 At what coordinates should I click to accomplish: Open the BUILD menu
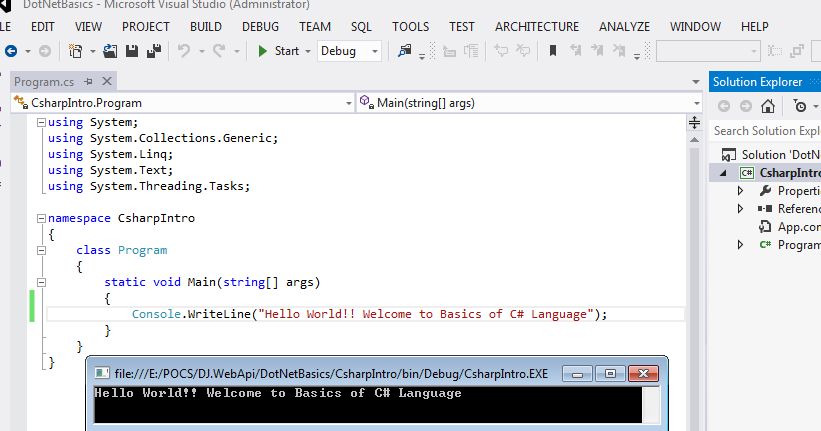pyautogui.click(x=205, y=26)
